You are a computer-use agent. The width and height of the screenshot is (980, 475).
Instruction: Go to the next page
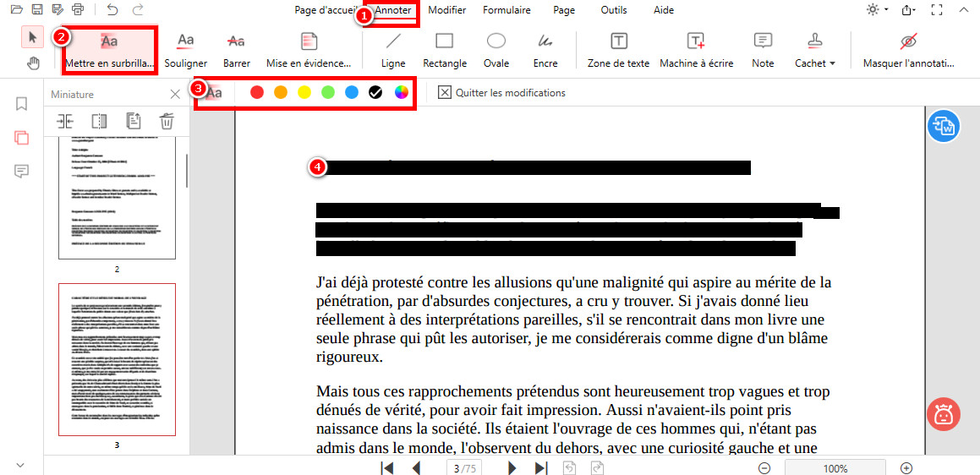pyautogui.click(x=512, y=468)
